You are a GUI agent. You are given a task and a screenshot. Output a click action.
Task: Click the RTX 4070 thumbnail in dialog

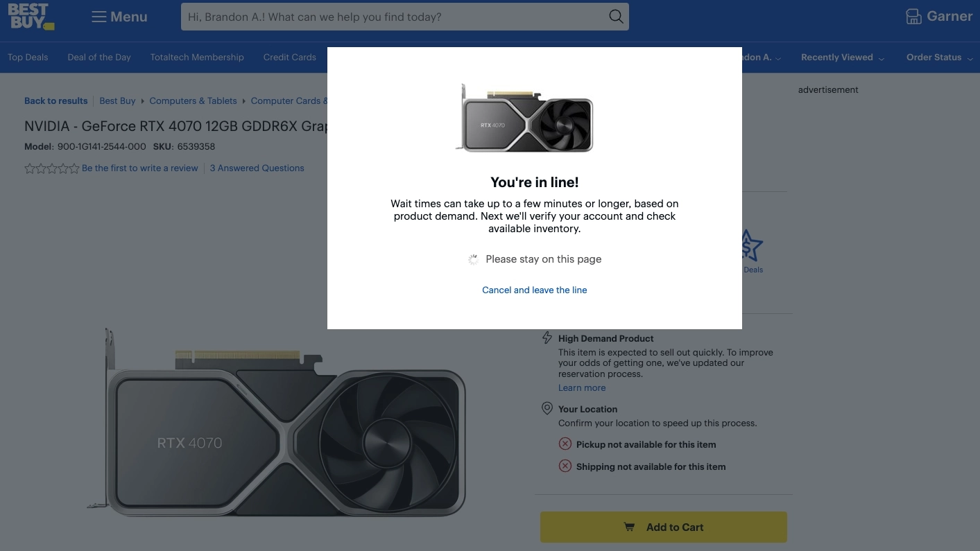(x=525, y=118)
